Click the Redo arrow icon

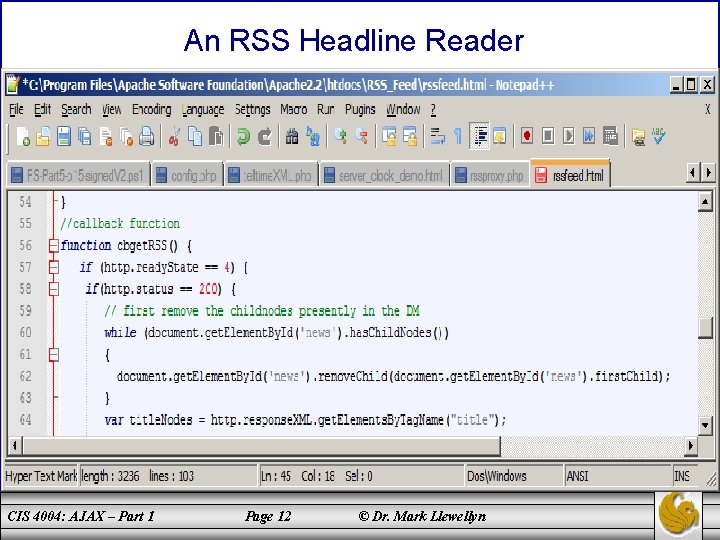(x=264, y=136)
